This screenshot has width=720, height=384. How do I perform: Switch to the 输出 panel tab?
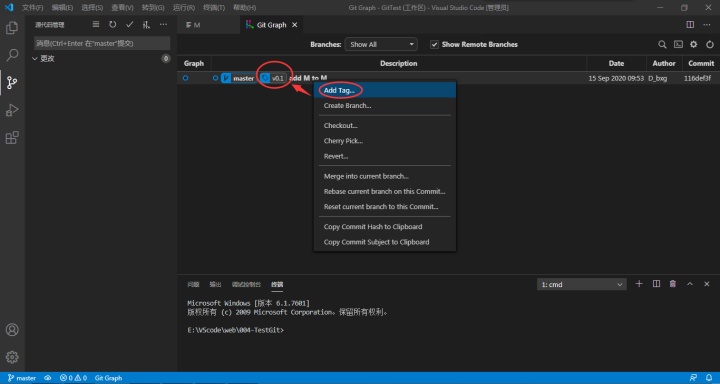click(x=215, y=284)
